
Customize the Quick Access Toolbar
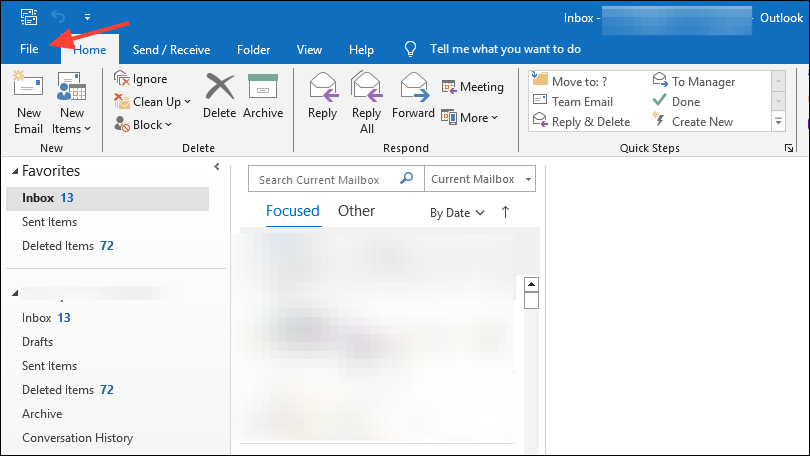coord(87,17)
